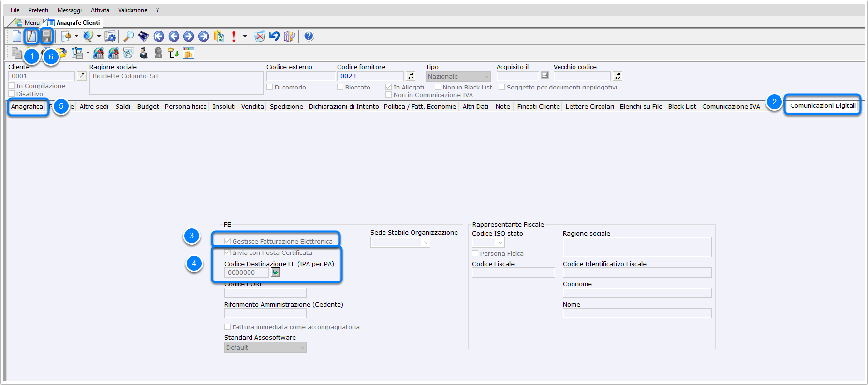Click the lookup icon beside Codice Destinazione FE

275,272
